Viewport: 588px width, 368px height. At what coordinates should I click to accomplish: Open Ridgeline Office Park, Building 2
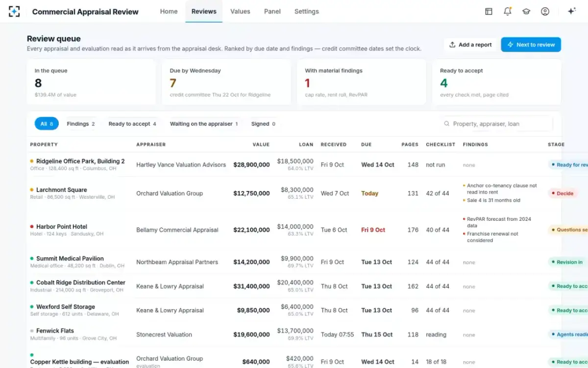coord(80,161)
